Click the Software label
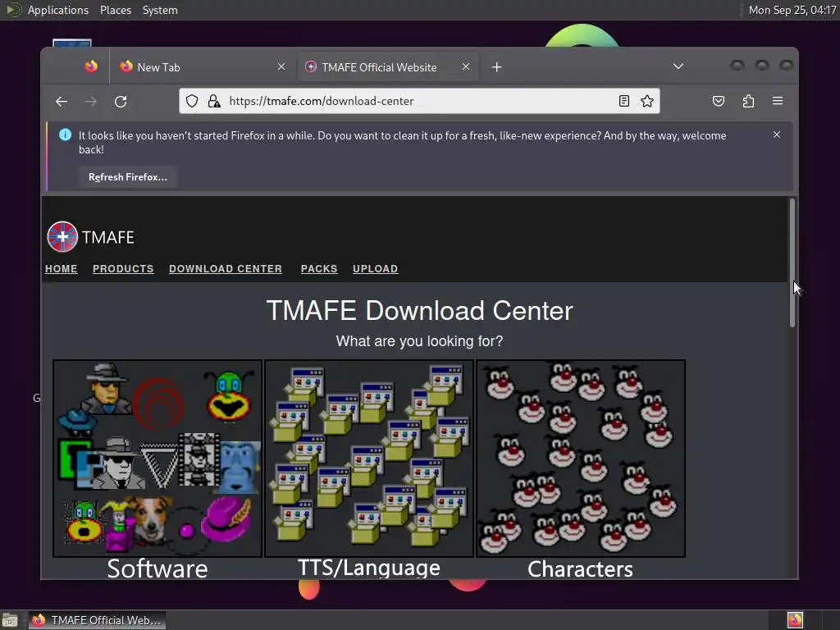The width and height of the screenshot is (840, 630). [x=157, y=568]
